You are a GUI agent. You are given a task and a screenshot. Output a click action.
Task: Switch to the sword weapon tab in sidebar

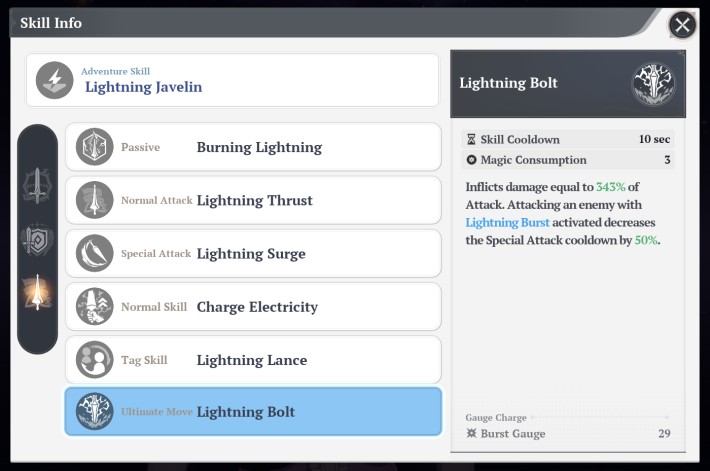click(37, 186)
